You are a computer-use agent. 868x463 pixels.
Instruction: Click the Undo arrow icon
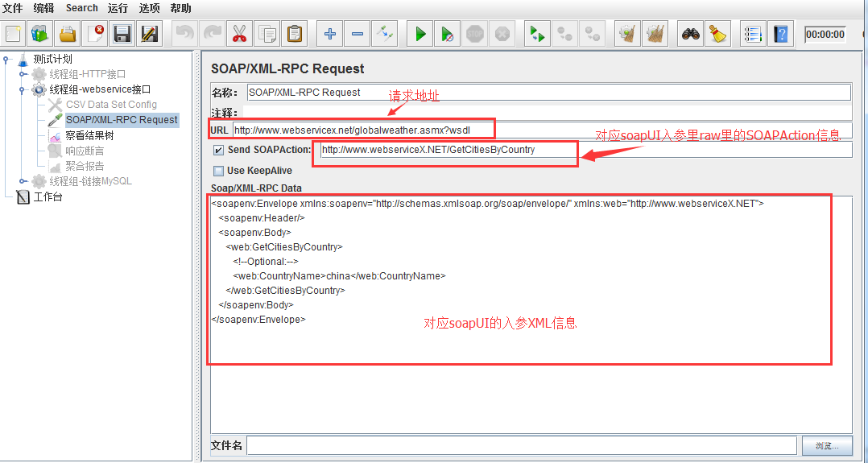184,35
